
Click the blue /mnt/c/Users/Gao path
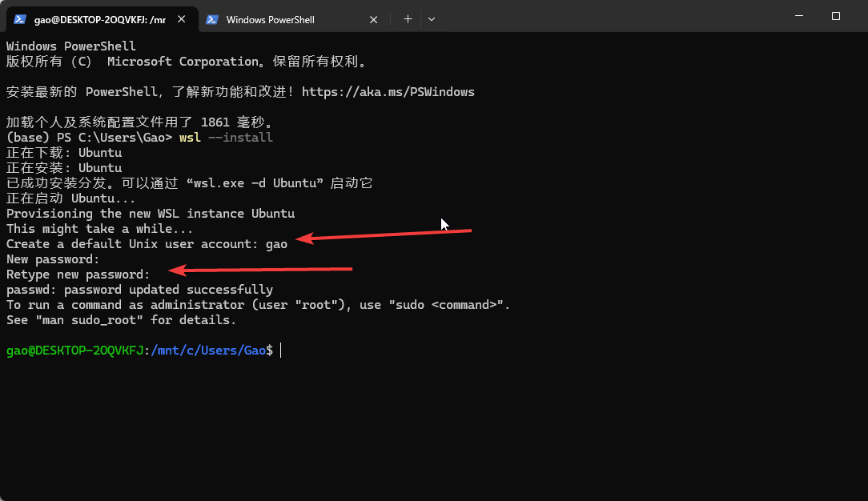208,351
